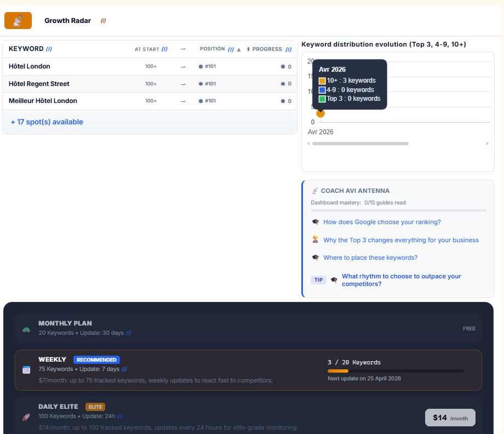Viewport: 504px width, 434px height.
Task: Click info icon after Monthly Plan update text
Action: coord(129,333)
